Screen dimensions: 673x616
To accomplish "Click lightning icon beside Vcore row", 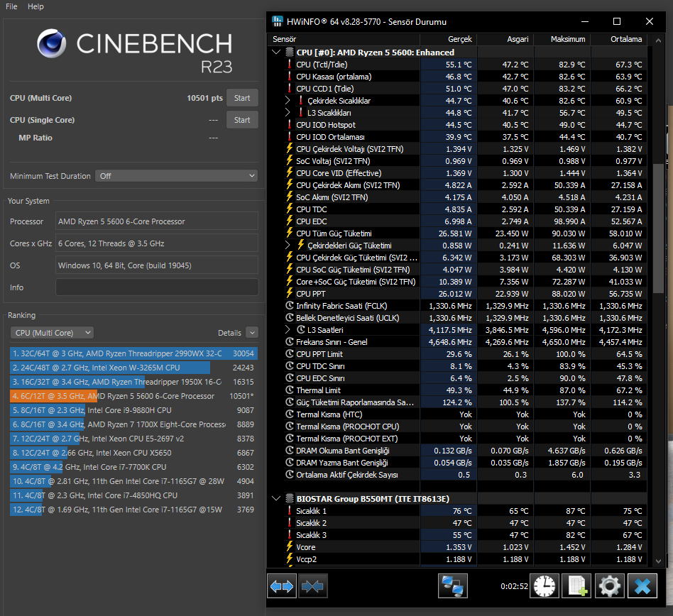I will [x=290, y=547].
